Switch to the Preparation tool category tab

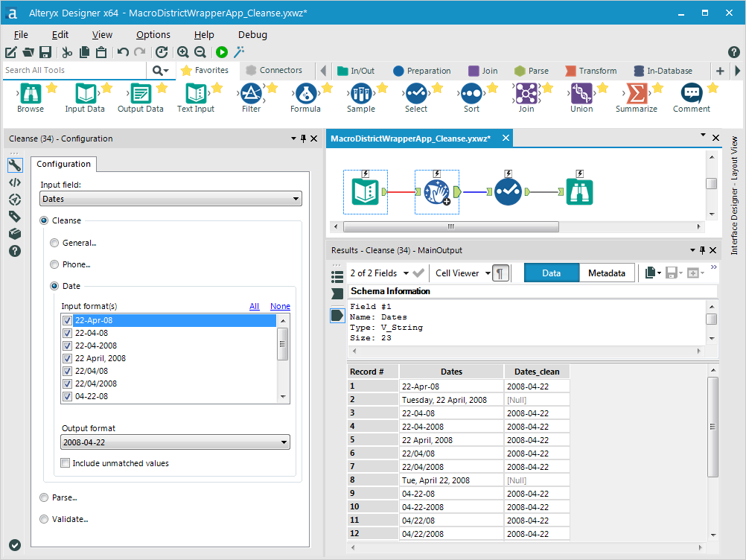point(421,71)
